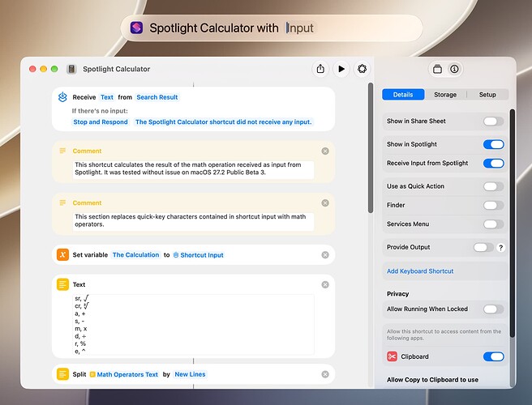Delete the Text action

click(325, 284)
